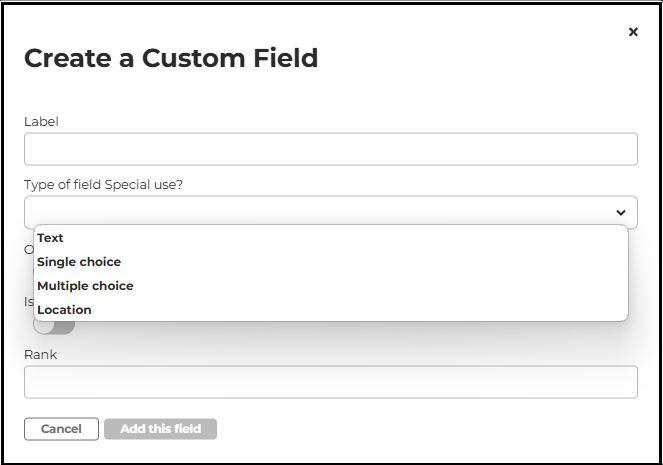The image size is (663, 465).
Task: Click the Add this field button
Action: point(160,429)
